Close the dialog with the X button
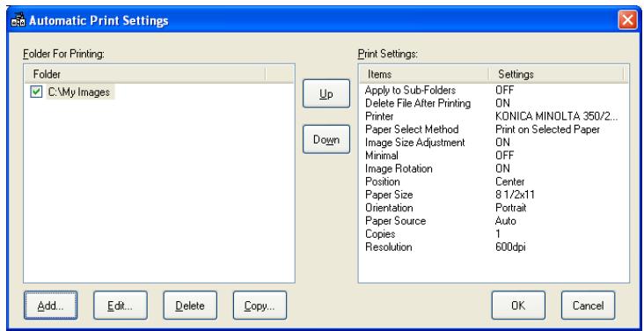This screenshot has width=644, height=331. [627, 20]
